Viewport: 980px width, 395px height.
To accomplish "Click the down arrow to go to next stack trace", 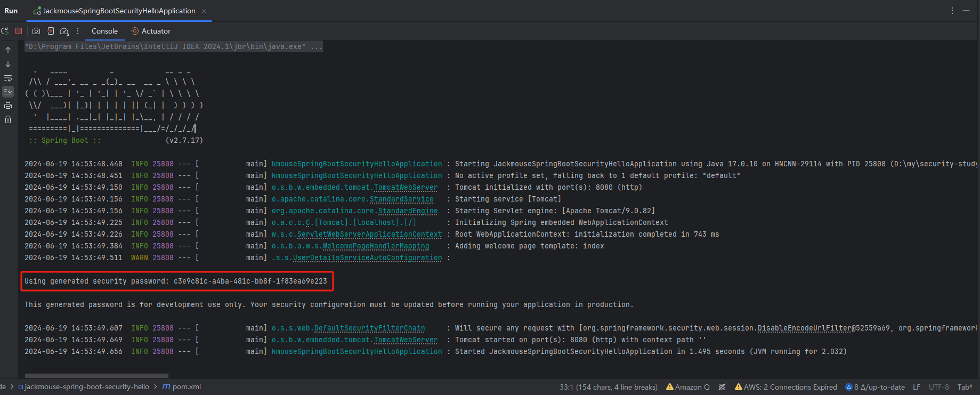I will pyautogui.click(x=8, y=64).
